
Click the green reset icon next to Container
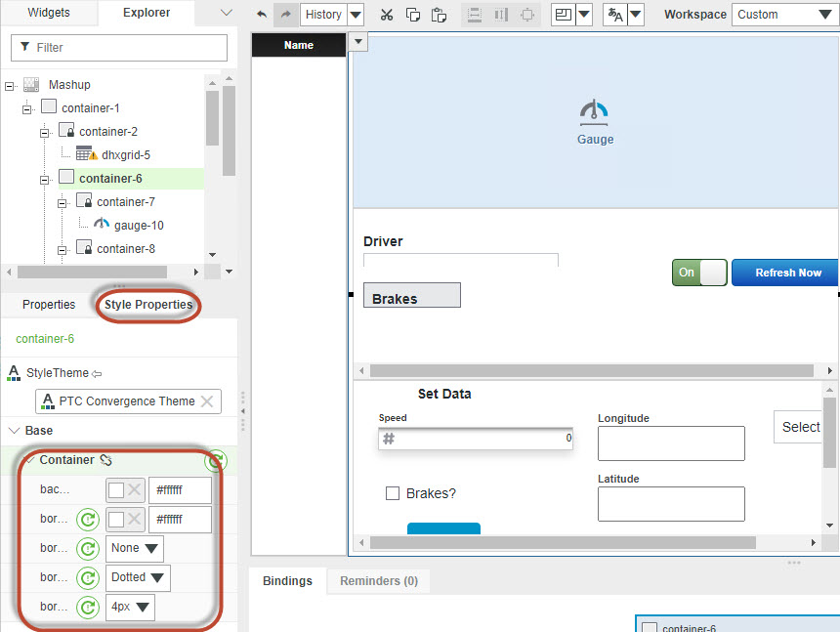click(216, 461)
